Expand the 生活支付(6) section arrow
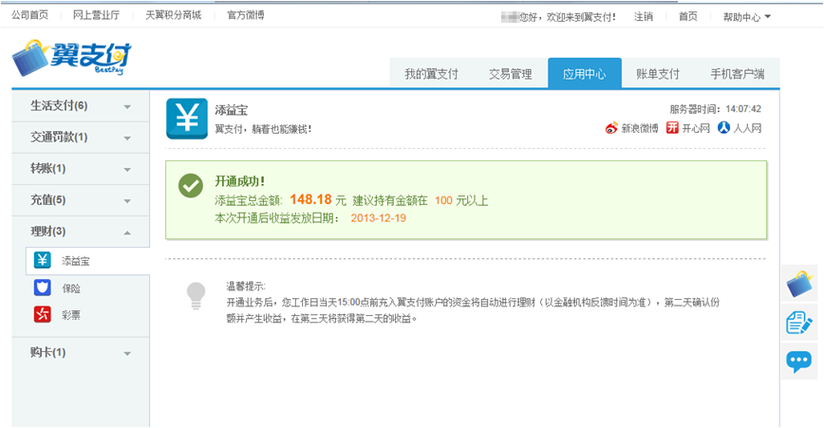The height and width of the screenshot is (428, 824). coord(127,107)
